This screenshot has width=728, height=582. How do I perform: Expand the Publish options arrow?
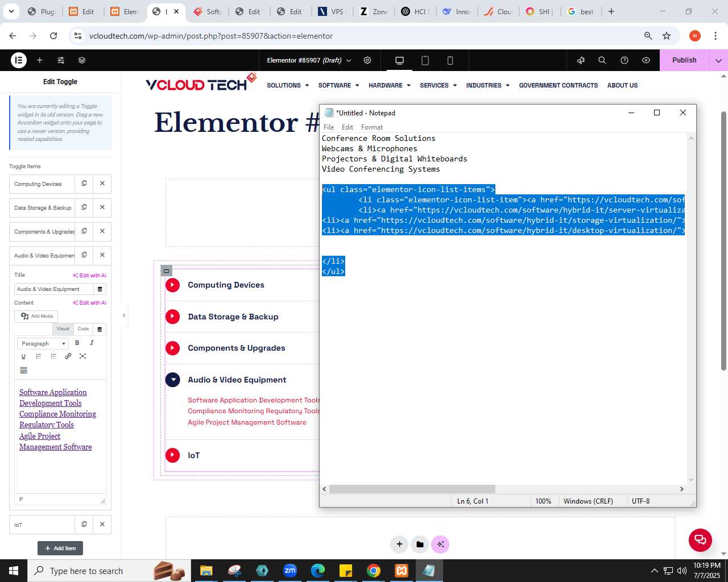pyautogui.click(x=718, y=60)
